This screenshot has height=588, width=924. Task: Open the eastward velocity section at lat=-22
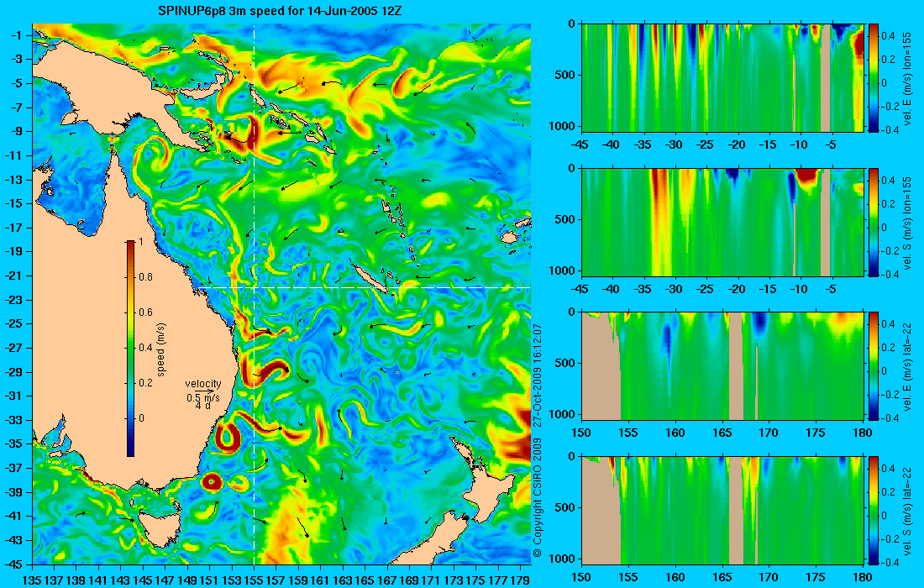click(722, 366)
